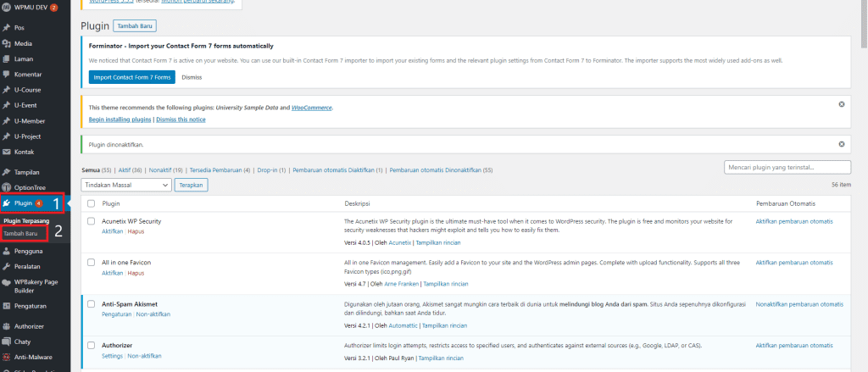
Task: Check the All in one Favicon checkbox
Action: 92,263
